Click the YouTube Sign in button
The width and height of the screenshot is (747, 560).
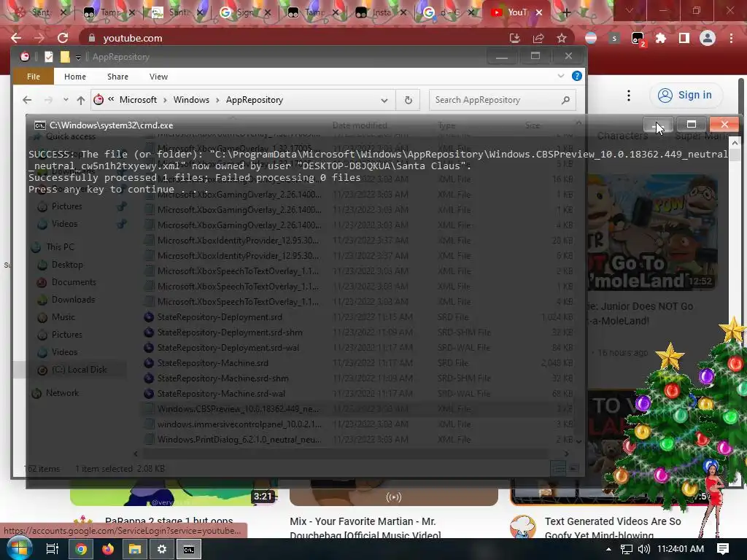(686, 96)
